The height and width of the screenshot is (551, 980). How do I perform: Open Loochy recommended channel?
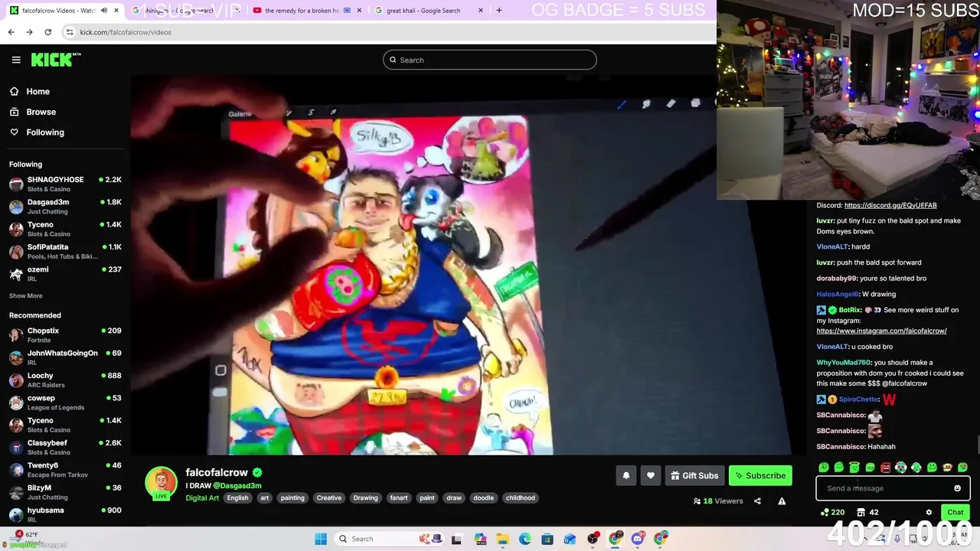[64, 380]
